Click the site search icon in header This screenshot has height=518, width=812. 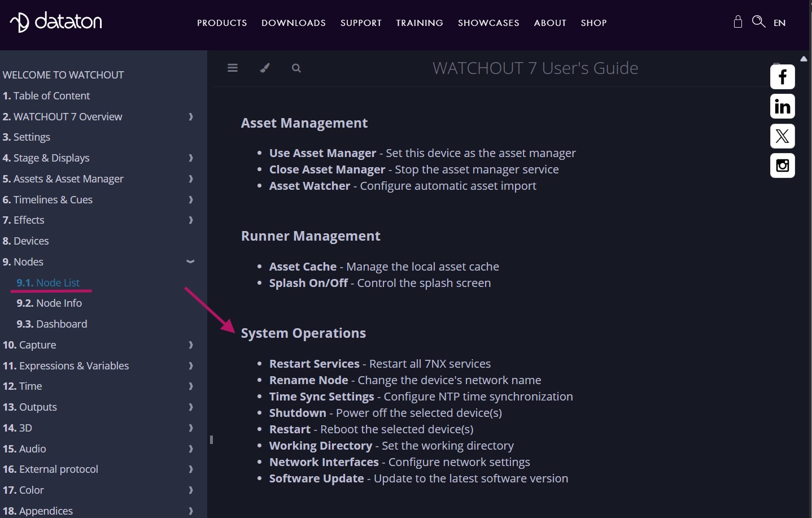(x=758, y=22)
